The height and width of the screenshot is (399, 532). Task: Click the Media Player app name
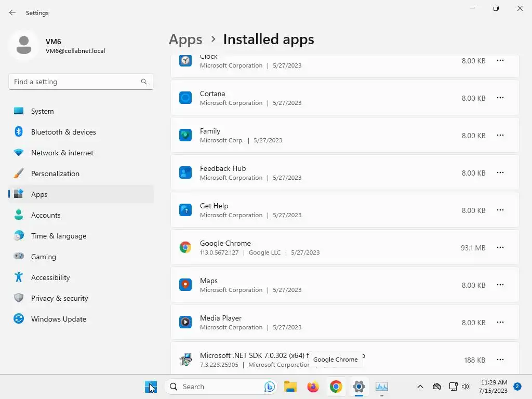coord(220,318)
